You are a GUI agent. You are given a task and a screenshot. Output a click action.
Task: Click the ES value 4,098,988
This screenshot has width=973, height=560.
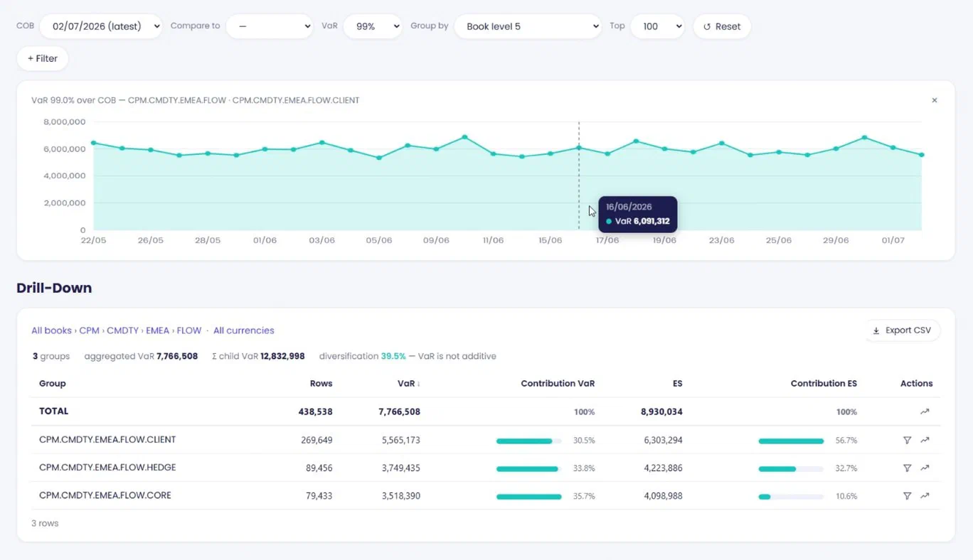pos(663,496)
